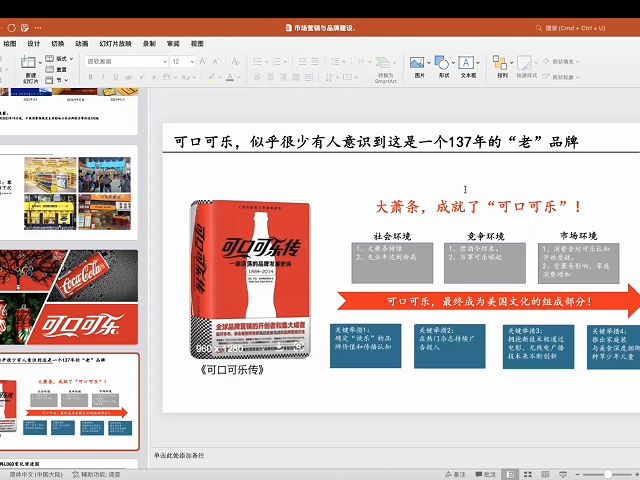Screen dimensions: 640x480
Task: Open the New Slide dropdown arrow
Action: (40, 63)
